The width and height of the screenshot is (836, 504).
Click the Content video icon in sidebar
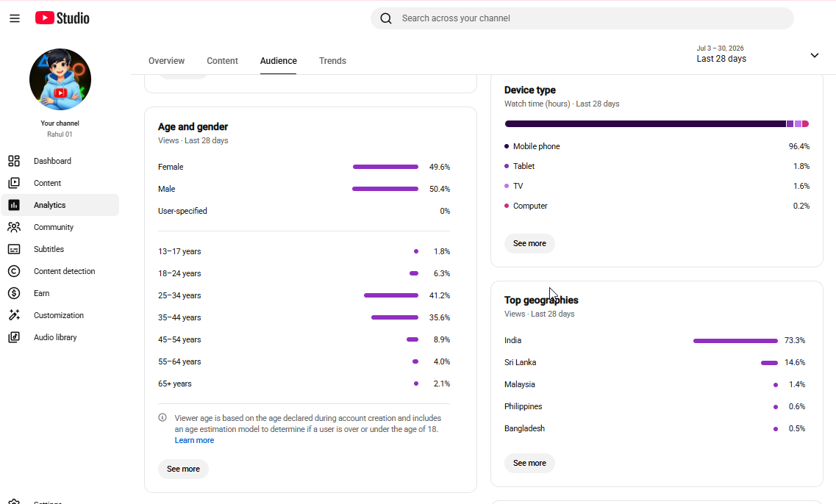click(14, 183)
